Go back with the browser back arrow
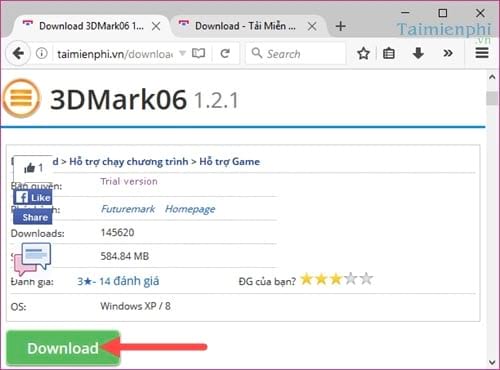This screenshot has height=370, width=500. click(18, 53)
